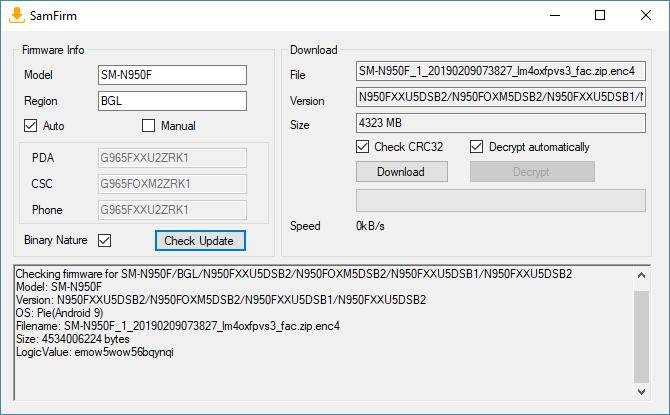Focus the Model field SM-N950F

point(172,75)
